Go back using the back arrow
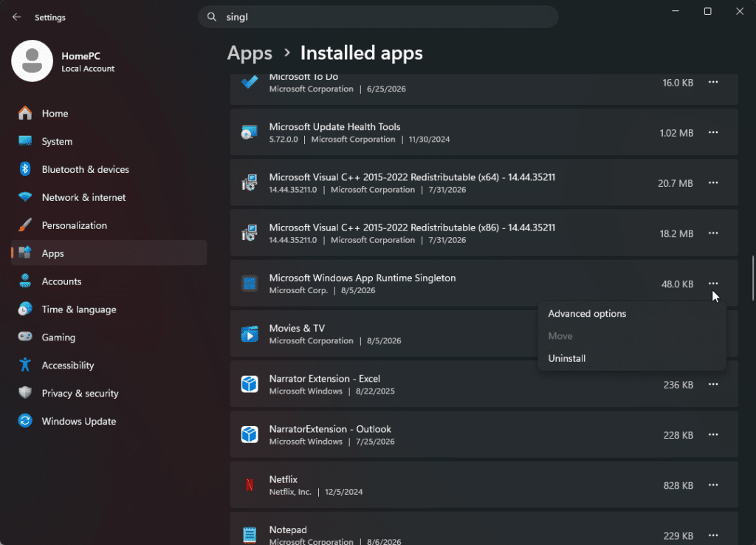The width and height of the screenshot is (756, 545). [x=17, y=17]
